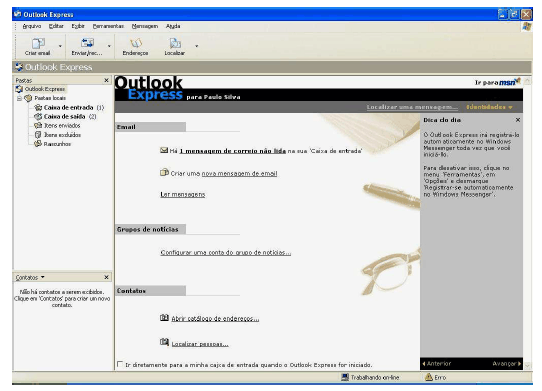Close the Dica do dia panel
This screenshot has width=542, height=391.
tap(517, 120)
